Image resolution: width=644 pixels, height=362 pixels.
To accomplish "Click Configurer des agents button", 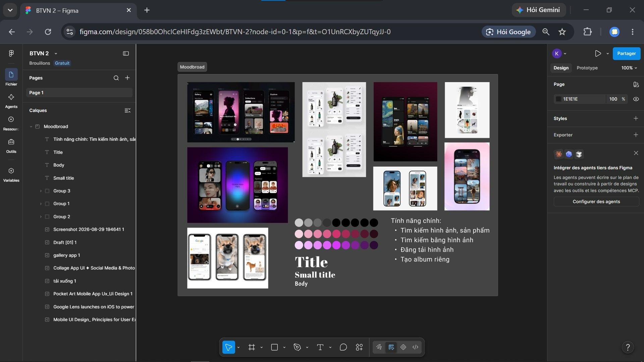I will (596, 201).
